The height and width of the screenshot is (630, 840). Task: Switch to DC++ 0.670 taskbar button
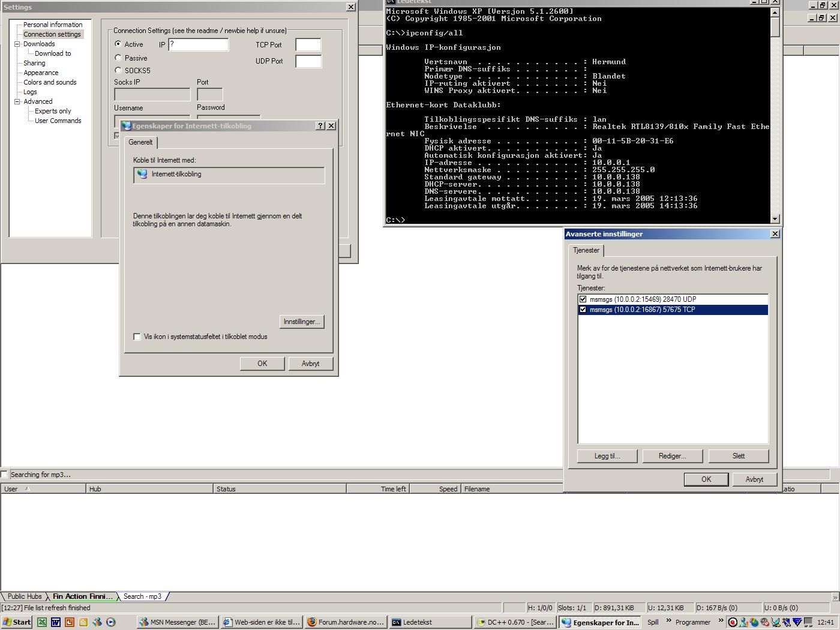coord(515,622)
